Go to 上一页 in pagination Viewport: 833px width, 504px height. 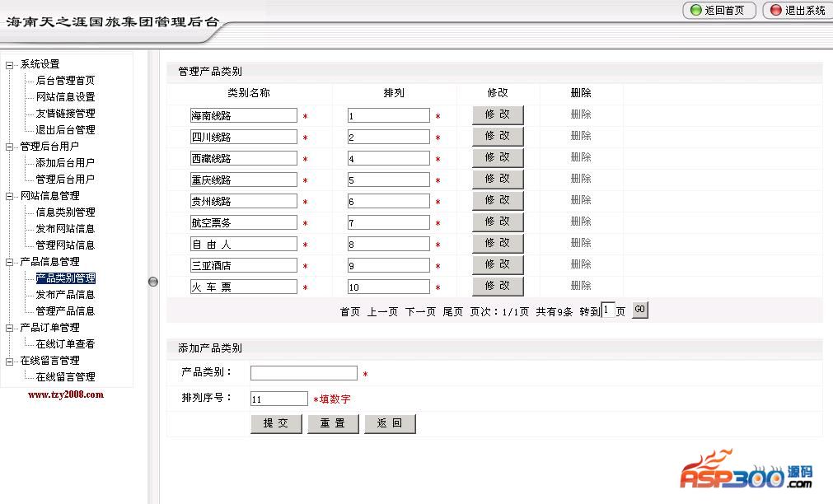[382, 312]
